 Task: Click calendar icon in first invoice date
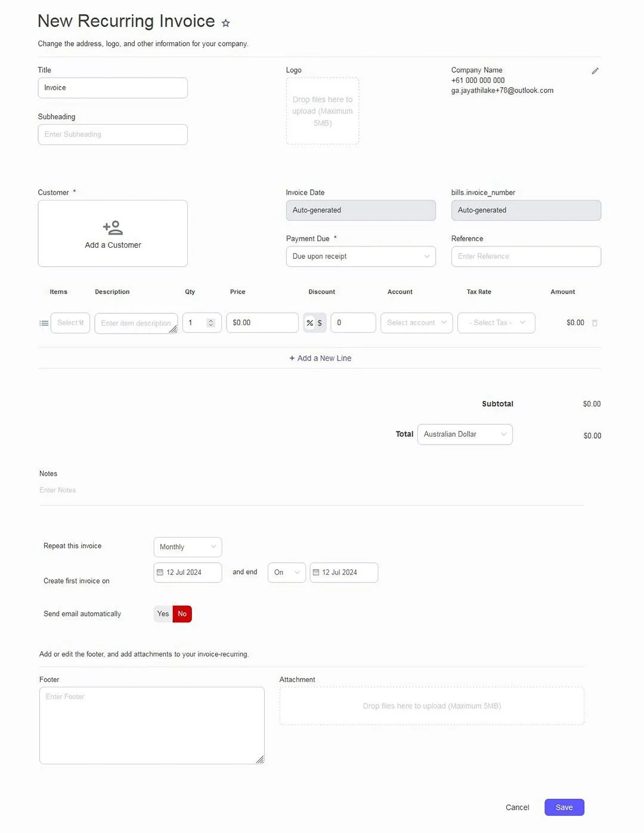(160, 572)
